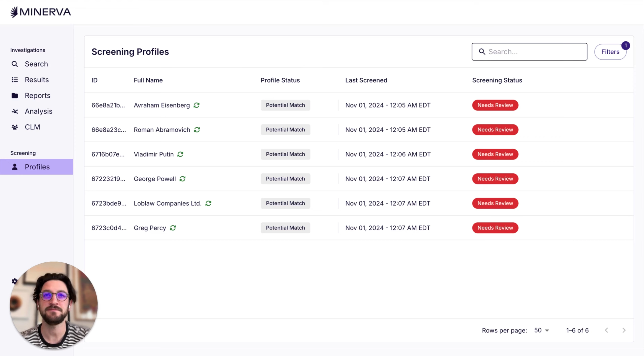Open Reports from the sidebar

click(x=37, y=96)
